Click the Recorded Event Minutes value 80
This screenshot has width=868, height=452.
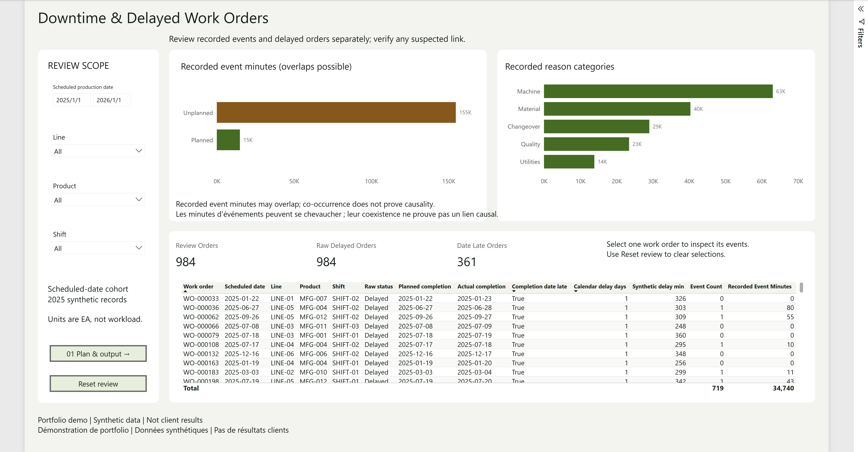pyautogui.click(x=790, y=308)
